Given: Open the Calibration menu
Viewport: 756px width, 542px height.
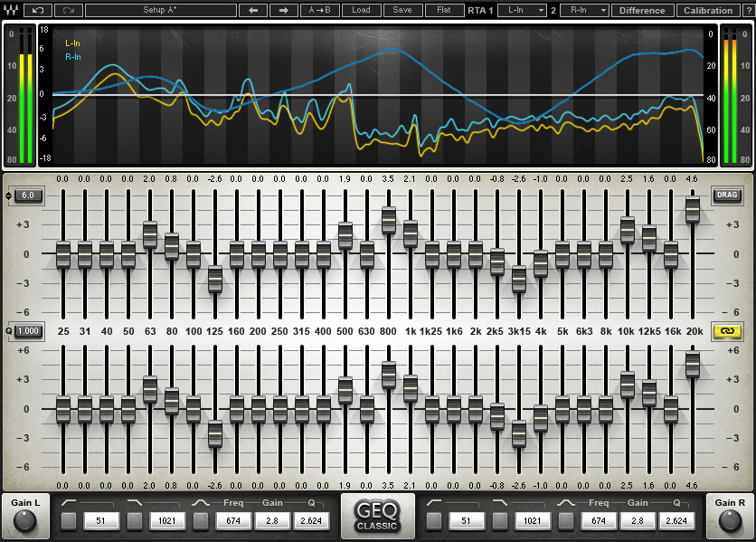Looking at the screenshot, I should click(706, 10).
